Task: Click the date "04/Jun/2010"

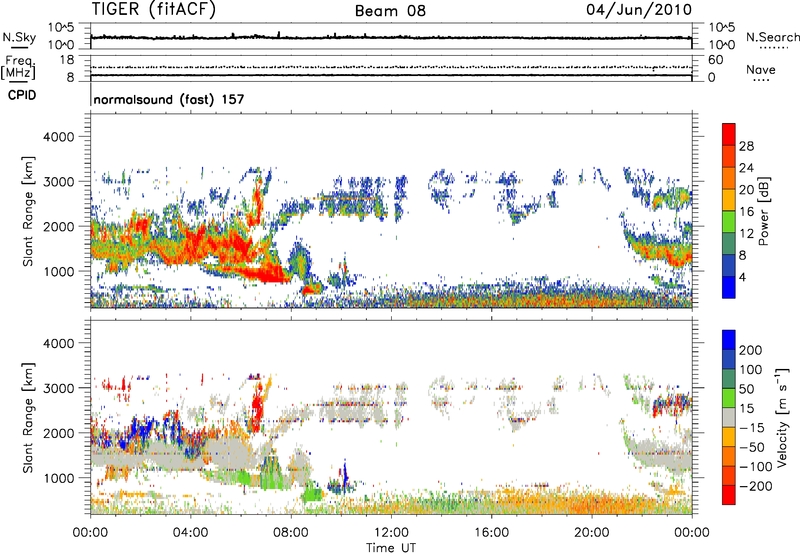Action: click(639, 10)
